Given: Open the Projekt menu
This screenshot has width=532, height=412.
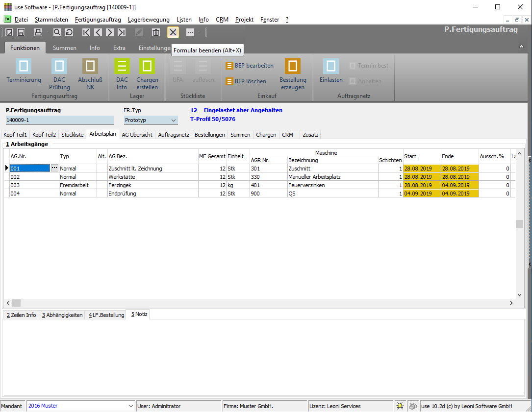Looking at the screenshot, I should point(244,20).
